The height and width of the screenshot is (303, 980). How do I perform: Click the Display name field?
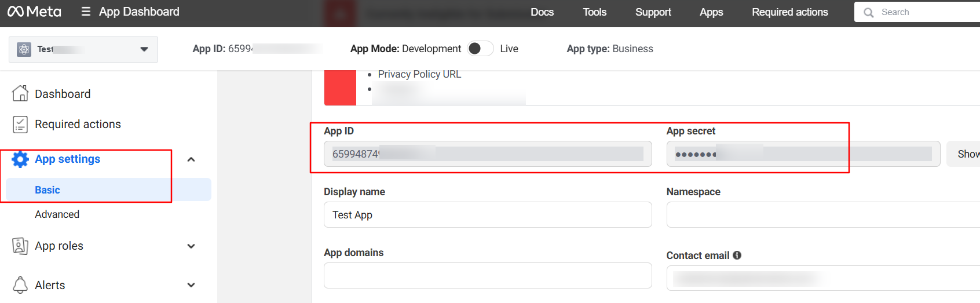(x=488, y=215)
